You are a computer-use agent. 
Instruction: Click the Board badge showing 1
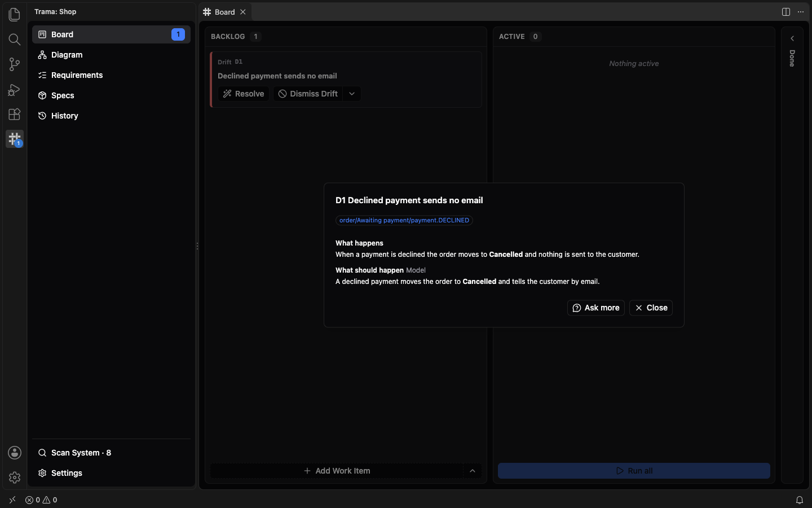tap(178, 34)
